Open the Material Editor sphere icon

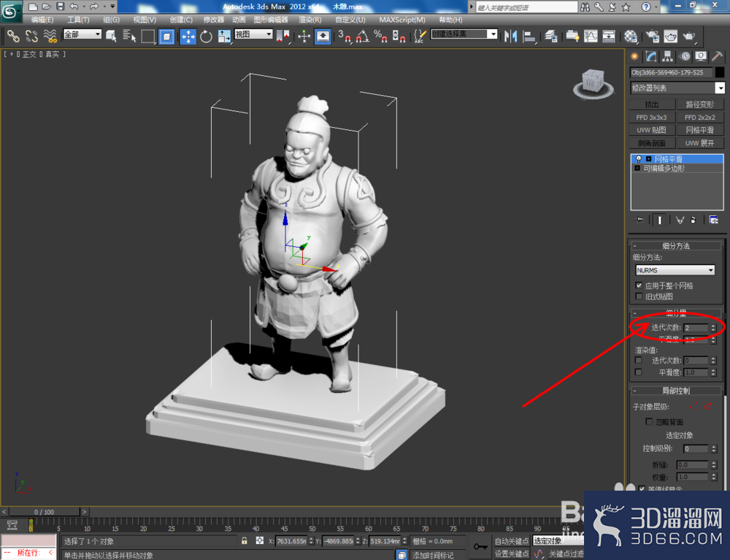[x=631, y=36]
